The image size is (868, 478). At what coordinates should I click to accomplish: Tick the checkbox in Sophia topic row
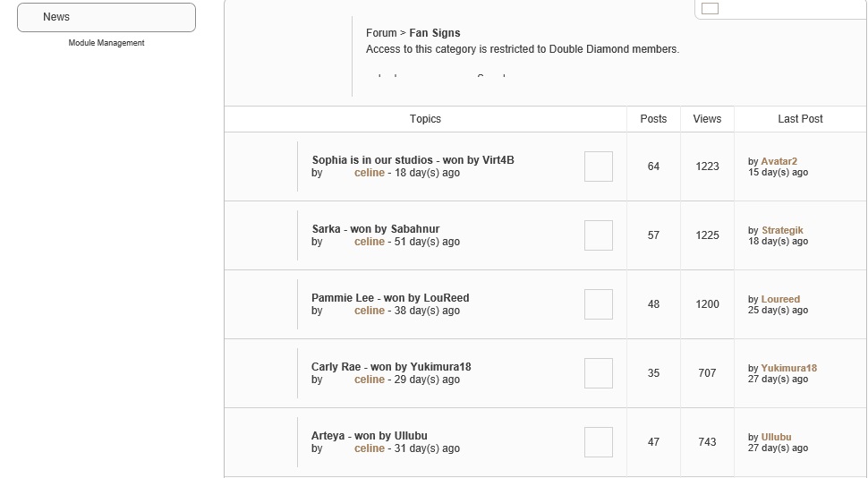(599, 166)
